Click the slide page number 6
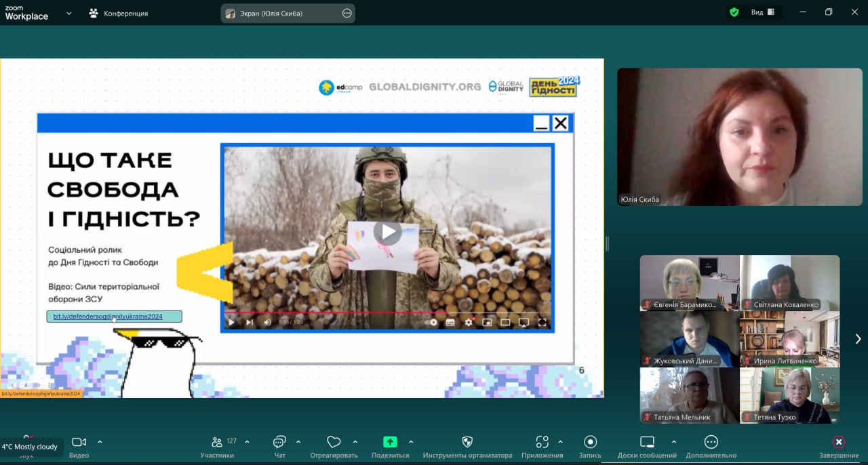This screenshot has width=868, height=465. (x=581, y=370)
